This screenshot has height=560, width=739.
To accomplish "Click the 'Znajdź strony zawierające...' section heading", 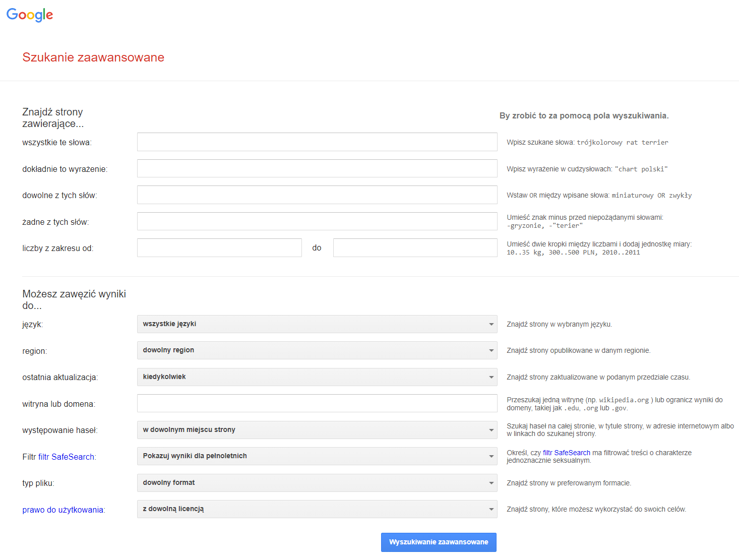I will pos(53,117).
